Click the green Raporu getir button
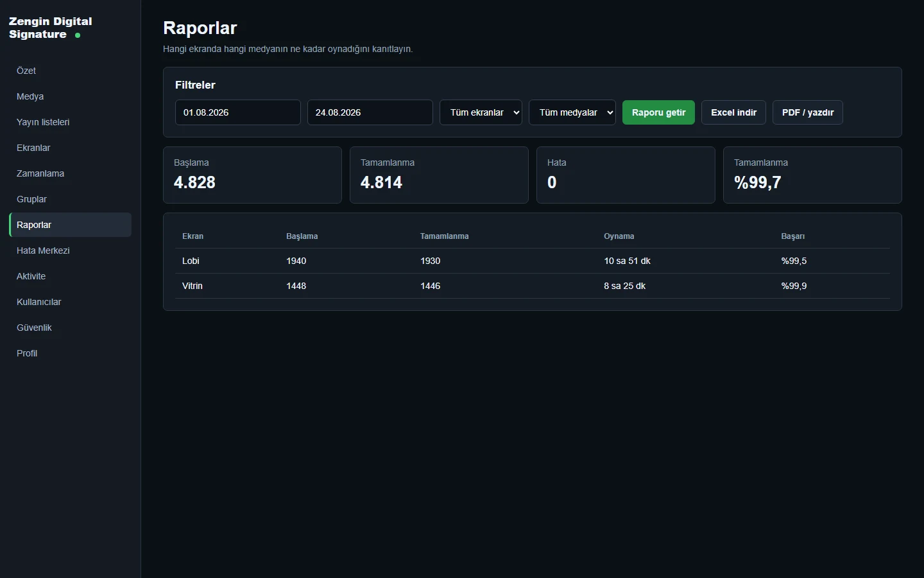 (658, 112)
